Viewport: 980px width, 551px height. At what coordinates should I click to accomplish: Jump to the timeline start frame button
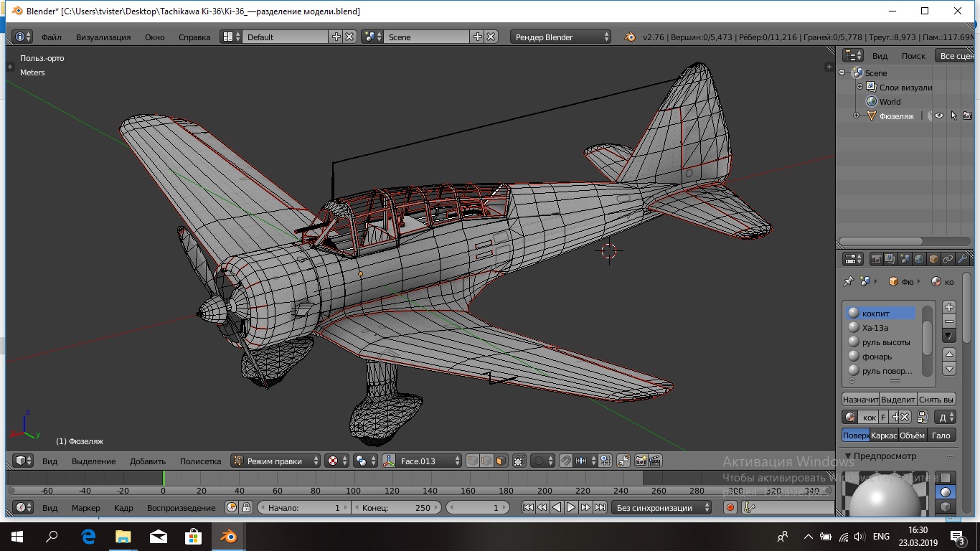[x=528, y=507]
